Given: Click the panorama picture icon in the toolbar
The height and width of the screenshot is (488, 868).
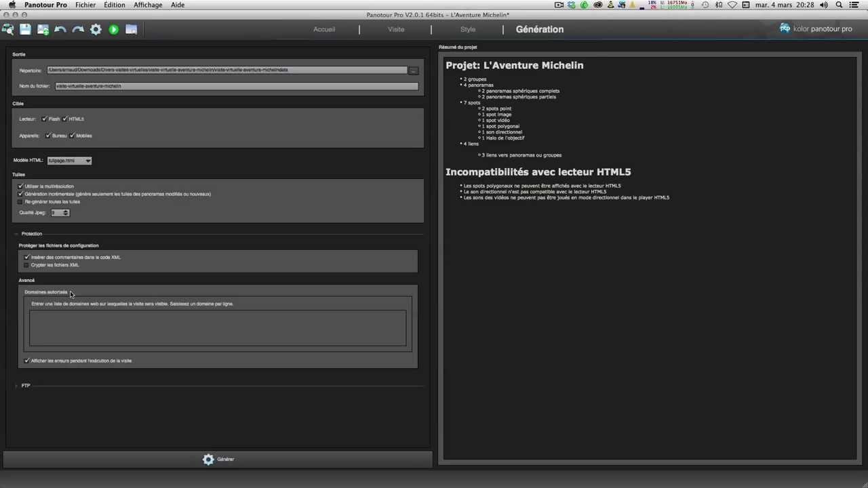Looking at the screenshot, I should (x=131, y=29).
